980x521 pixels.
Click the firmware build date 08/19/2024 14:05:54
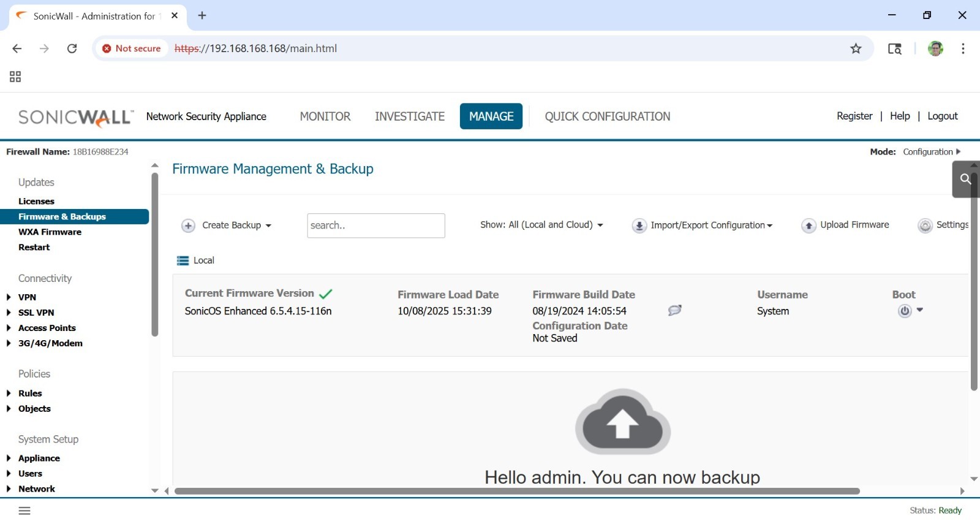tap(579, 311)
